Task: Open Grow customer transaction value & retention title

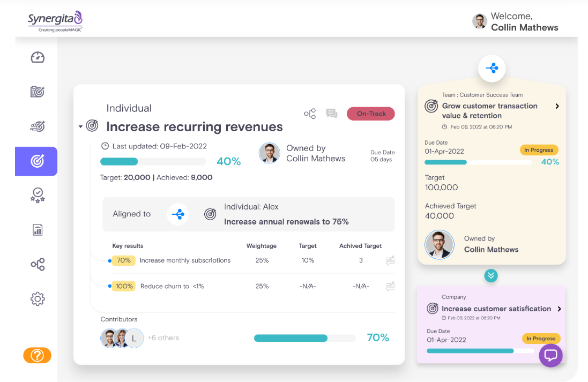Action: [490, 110]
